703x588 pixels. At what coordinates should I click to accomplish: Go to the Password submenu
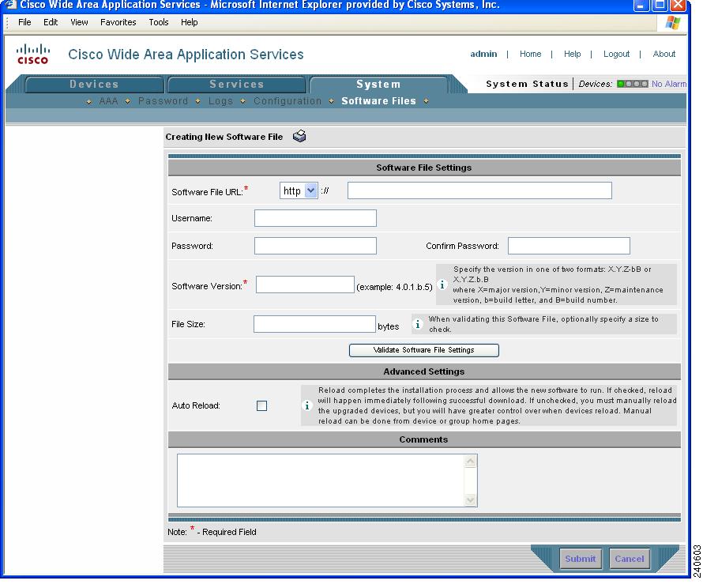(x=164, y=101)
